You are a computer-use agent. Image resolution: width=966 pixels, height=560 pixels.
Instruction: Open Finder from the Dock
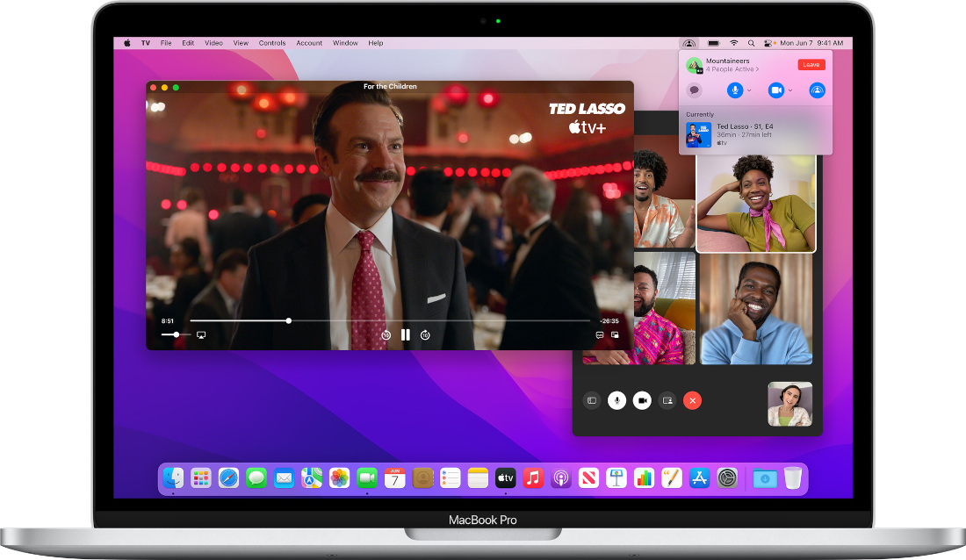(x=173, y=478)
